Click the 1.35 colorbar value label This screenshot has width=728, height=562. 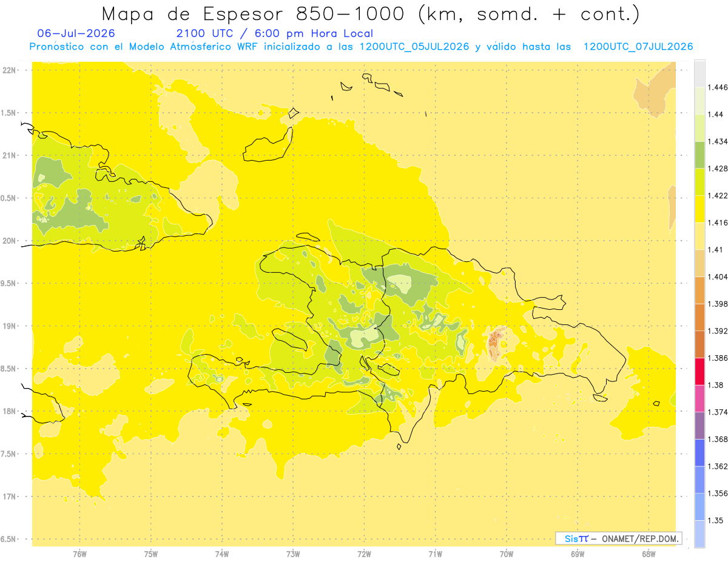point(715,521)
